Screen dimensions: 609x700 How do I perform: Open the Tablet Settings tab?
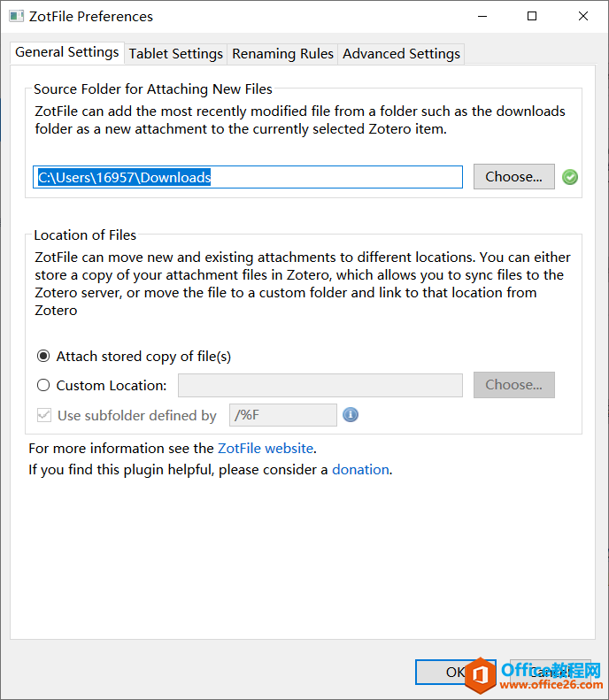click(176, 54)
